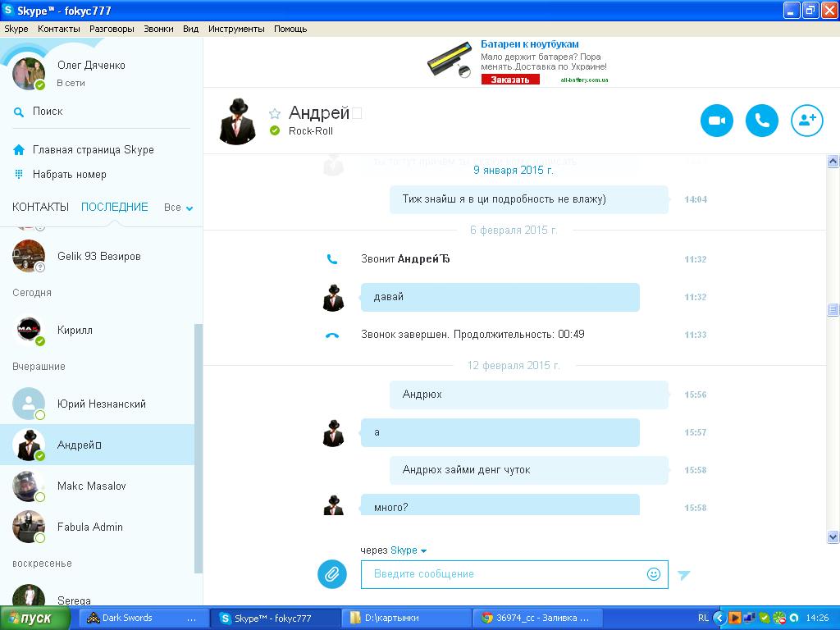
Task: Select Андрей in the recent list
Action: 98,445
